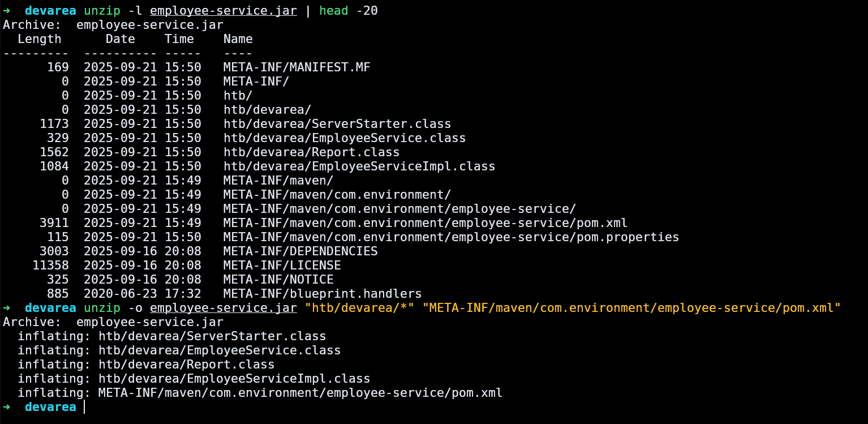Image resolution: width=868 pixels, height=424 pixels.
Task: Click the '-20' argument after head
Action: pyautogui.click(x=367, y=11)
